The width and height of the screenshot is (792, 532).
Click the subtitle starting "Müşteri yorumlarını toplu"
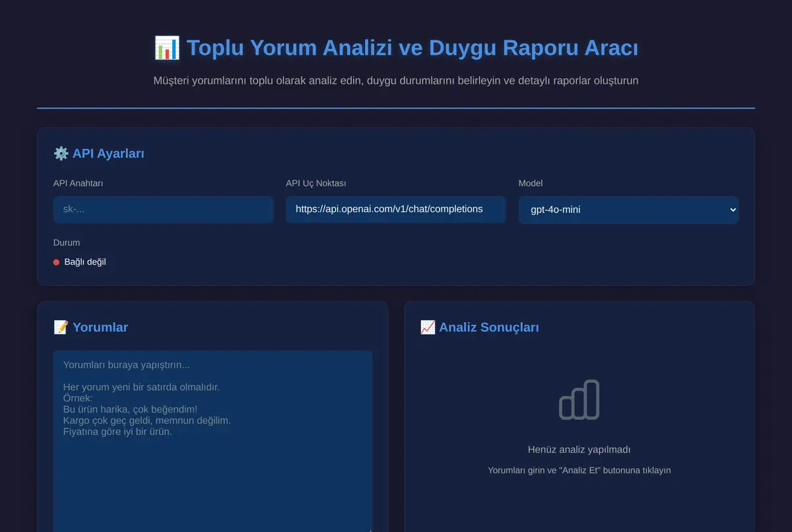pos(396,81)
